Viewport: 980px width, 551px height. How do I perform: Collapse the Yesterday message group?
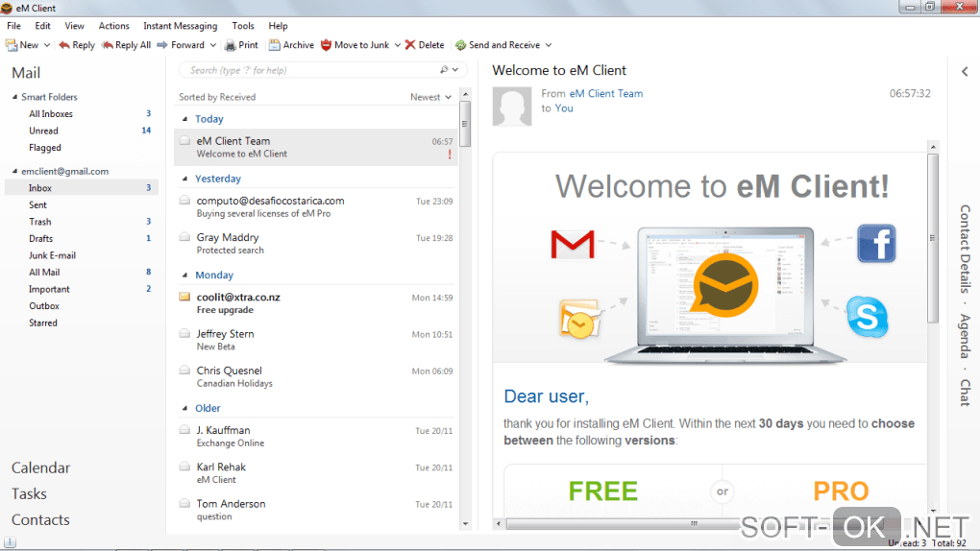click(184, 179)
